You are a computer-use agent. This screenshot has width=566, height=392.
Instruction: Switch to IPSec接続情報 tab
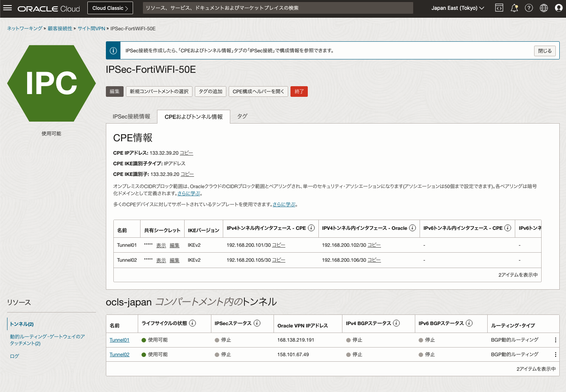(131, 116)
